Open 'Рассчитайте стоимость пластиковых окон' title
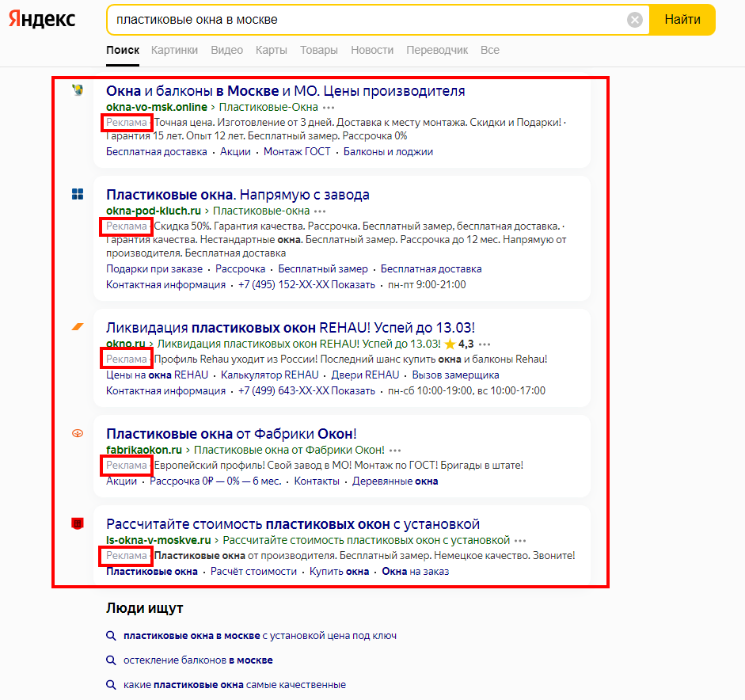This screenshot has width=745, height=700. (293, 524)
